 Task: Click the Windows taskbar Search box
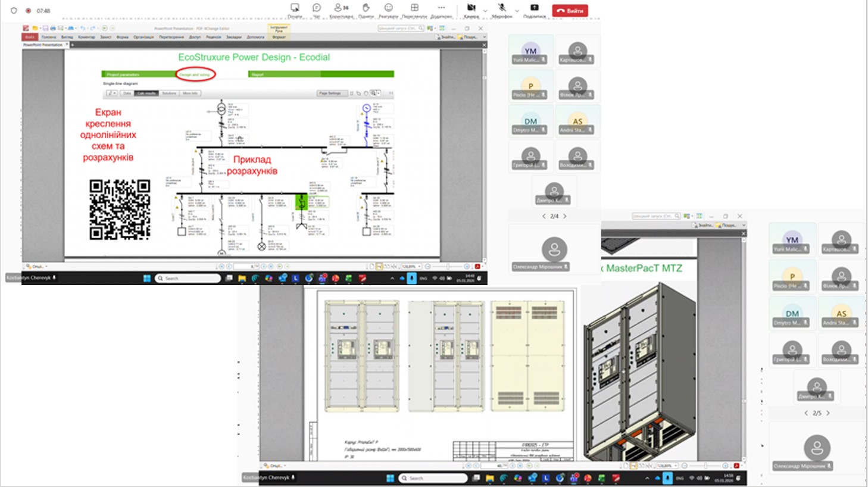[x=188, y=278]
